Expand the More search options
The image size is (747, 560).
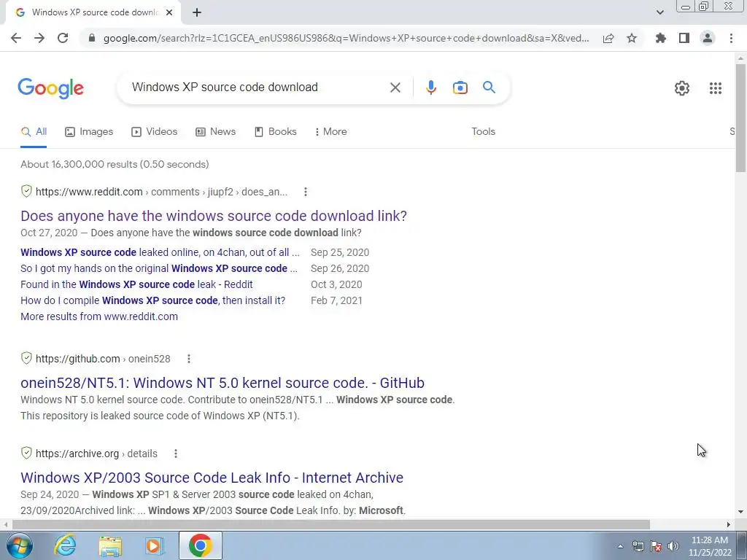tap(330, 132)
